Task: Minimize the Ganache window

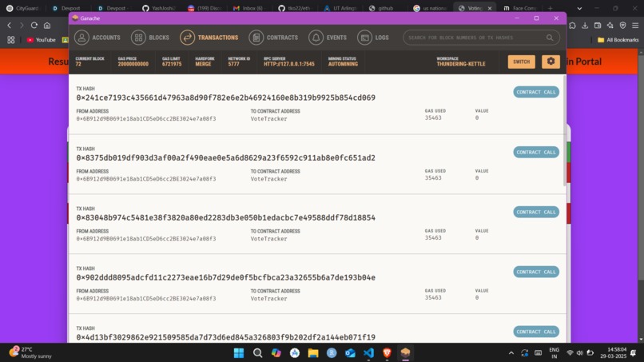Action: click(x=517, y=18)
